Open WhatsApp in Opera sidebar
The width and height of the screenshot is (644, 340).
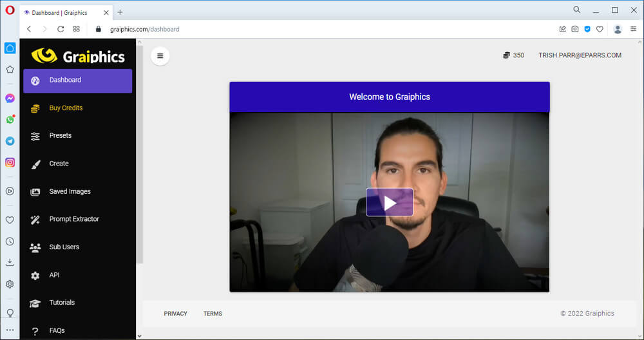[x=10, y=120]
